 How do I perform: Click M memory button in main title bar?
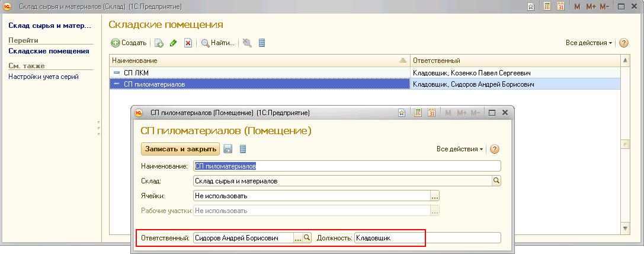(578, 7)
